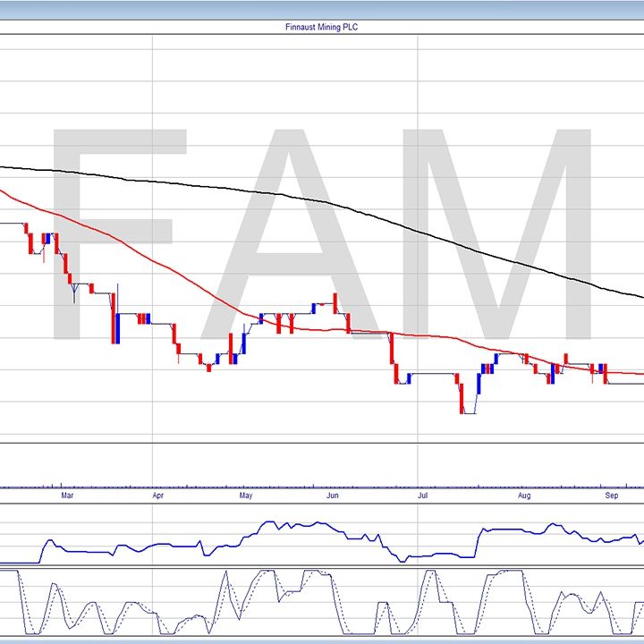Click the May date axis label
The image size is (644, 644).
click(x=246, y=494)
